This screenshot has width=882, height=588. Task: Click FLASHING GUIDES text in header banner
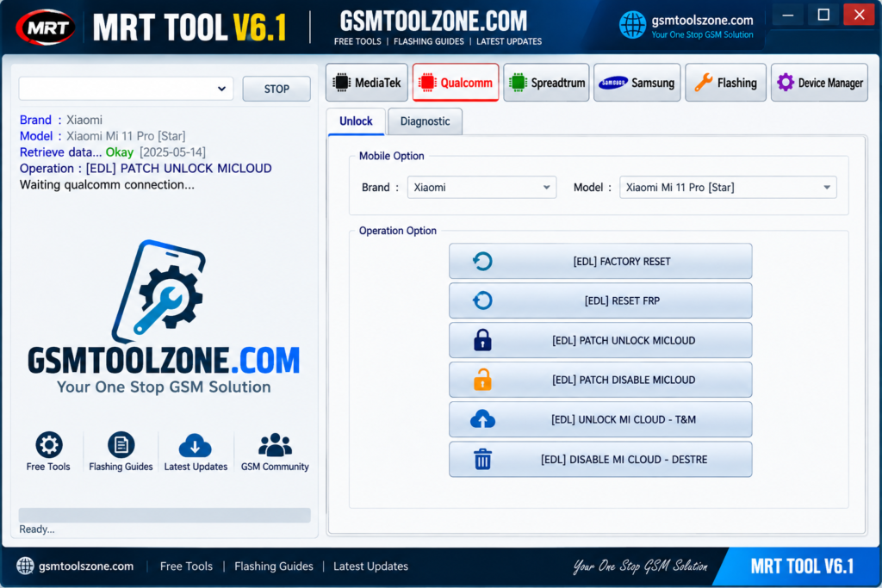(x=429, y=41)
